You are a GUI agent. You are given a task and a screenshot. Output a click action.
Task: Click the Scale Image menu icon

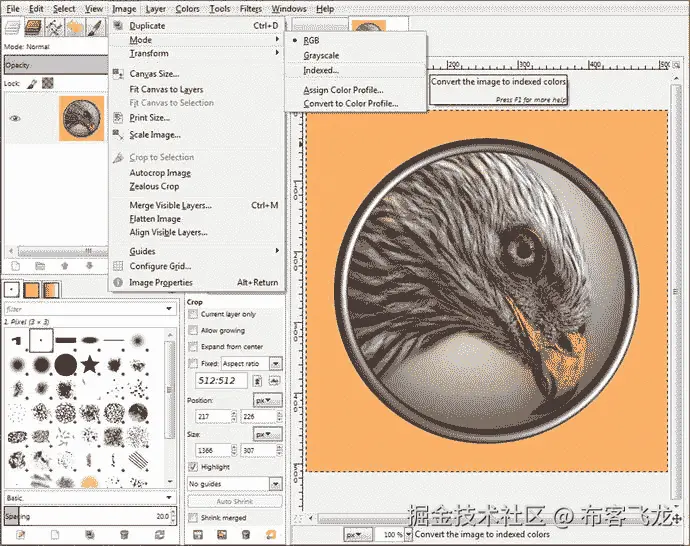tap(118, 135)
